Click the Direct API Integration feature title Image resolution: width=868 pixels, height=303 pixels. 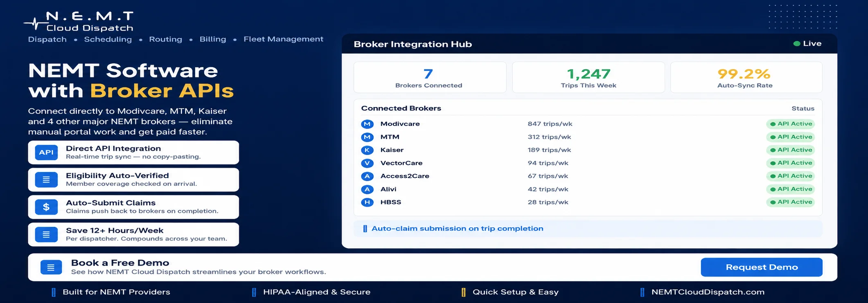point(113,148)
